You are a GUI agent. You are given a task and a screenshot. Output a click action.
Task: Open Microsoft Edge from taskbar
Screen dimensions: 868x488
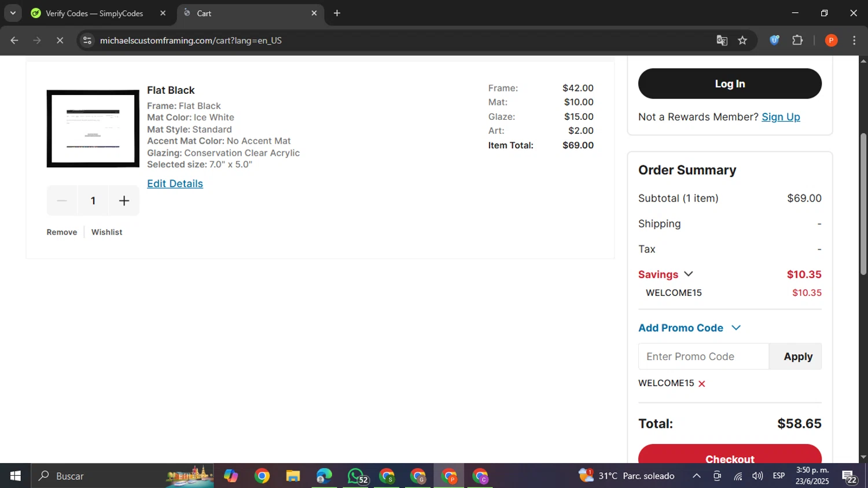pyautogui.click(x=324, y=476)
